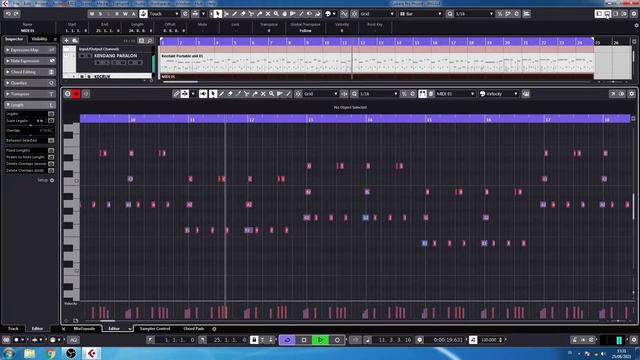Click the green Play button in the transport bar
This screenshot has width=640, height=360.
[320, 340]
